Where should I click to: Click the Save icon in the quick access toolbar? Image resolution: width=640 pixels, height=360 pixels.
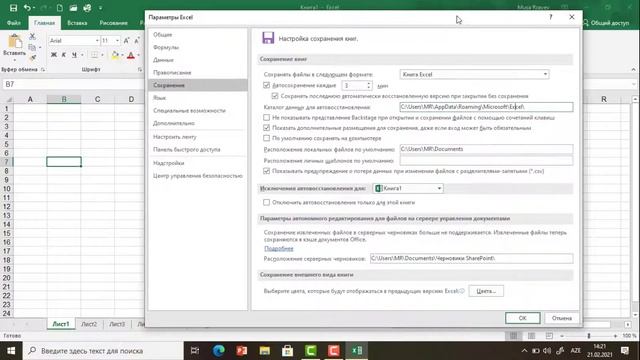(13, 8)
